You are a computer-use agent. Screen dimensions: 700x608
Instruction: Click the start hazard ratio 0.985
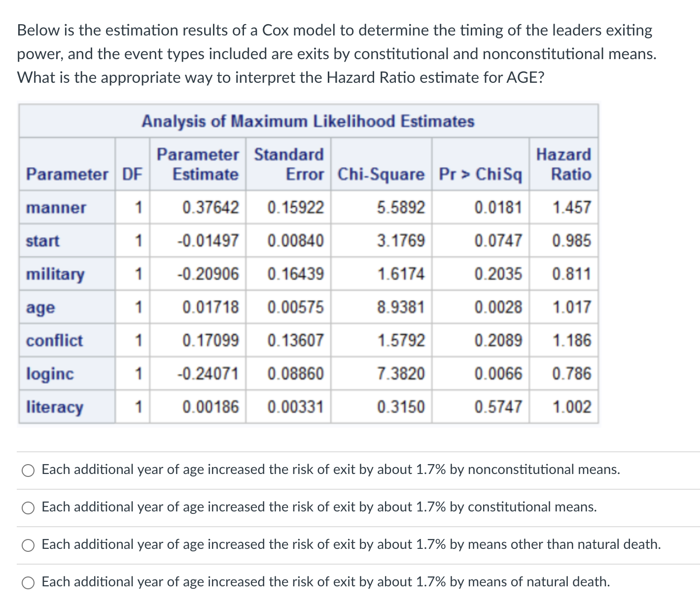[x=571, y=241]
